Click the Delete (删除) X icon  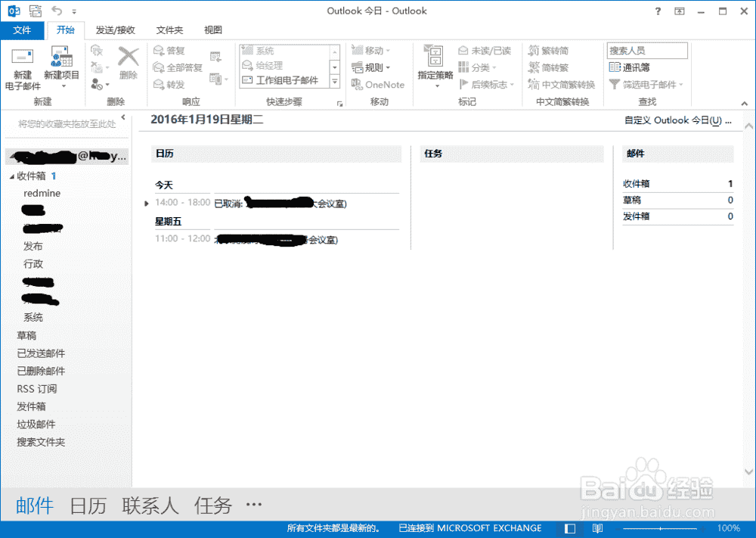pyautogui.click(x=129, y=57)
